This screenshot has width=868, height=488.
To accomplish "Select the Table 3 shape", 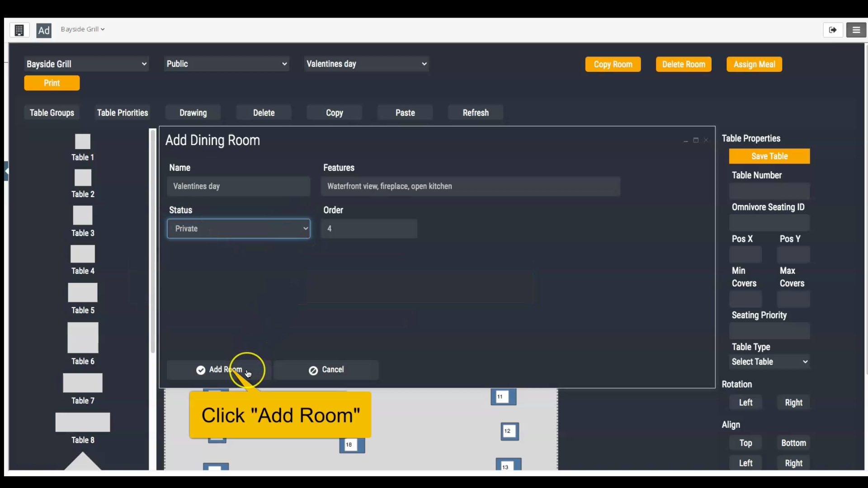I will coord(83,215).
